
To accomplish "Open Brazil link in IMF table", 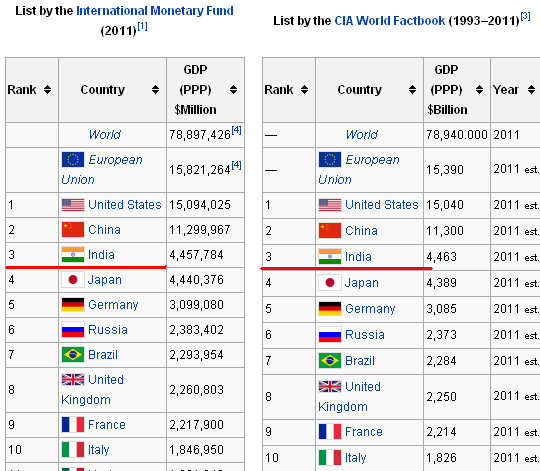I will point(103,355).
